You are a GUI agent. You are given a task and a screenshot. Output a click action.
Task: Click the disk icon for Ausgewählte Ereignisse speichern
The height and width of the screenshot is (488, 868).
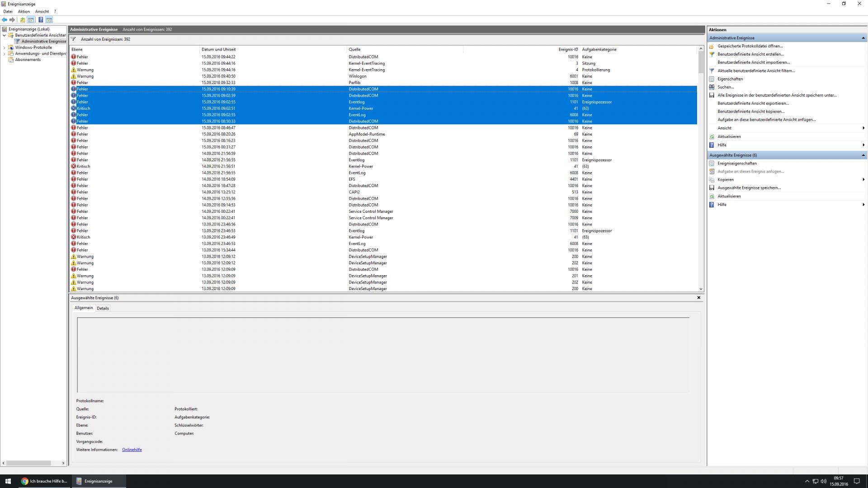(712, 188)
